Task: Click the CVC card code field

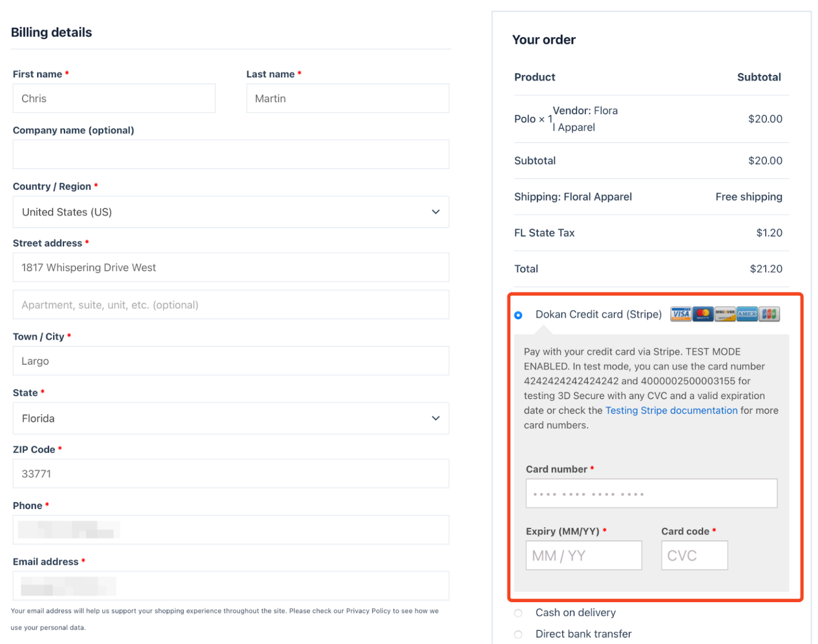Action: [694, 555]
